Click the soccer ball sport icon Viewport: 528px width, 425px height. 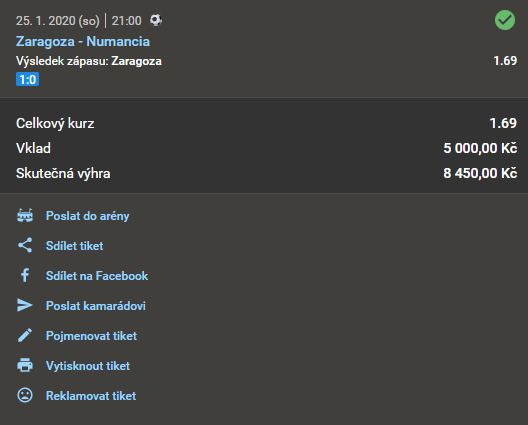156,20
